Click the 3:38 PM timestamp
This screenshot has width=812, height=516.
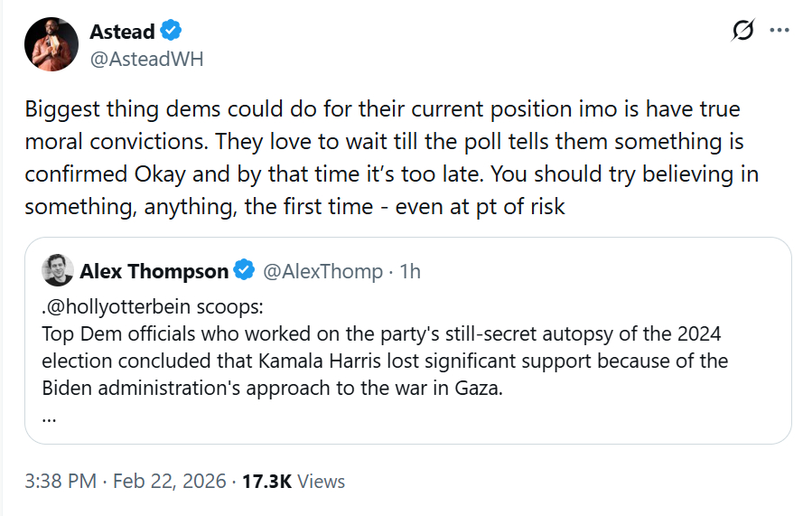tap(60, 482)
